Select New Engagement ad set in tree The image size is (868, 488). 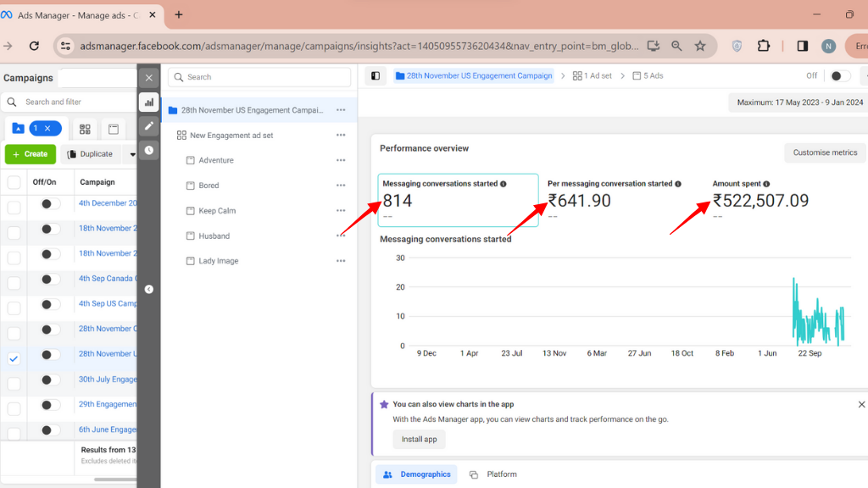(x=231, y=136)
